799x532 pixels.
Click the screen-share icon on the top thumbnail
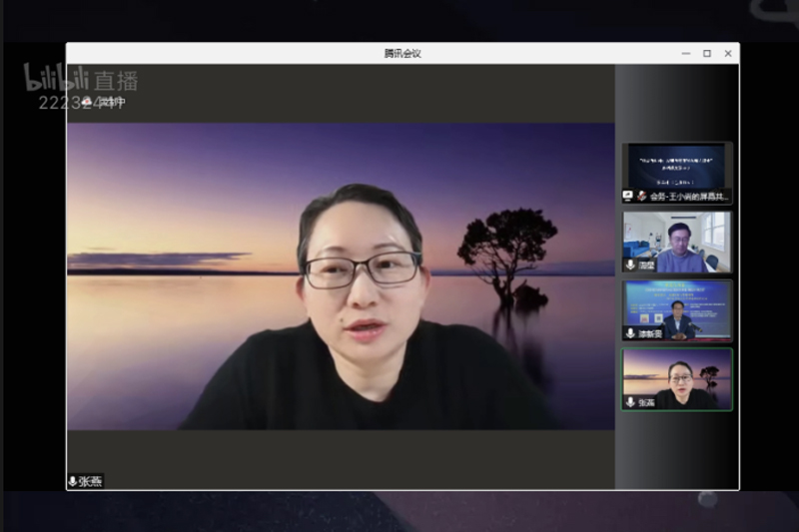[x=628, y=197]
